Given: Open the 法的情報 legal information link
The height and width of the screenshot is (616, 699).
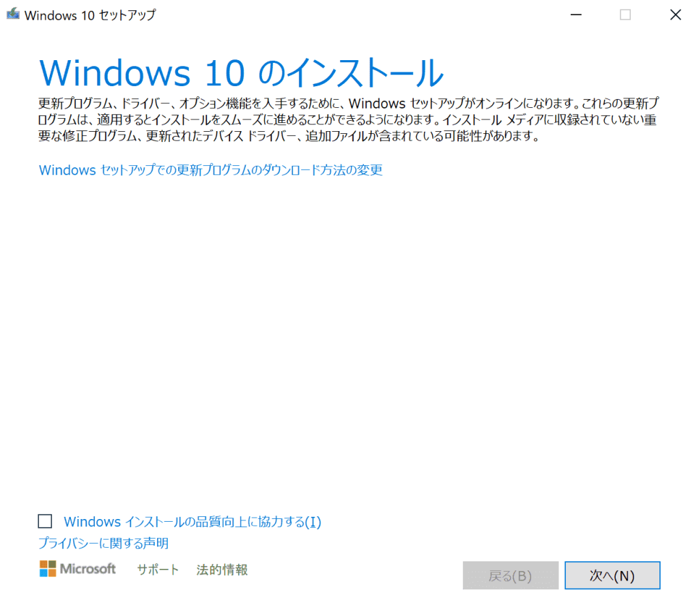Looking at the screenshot, I should pyautogui.click(x=221, y=570).
